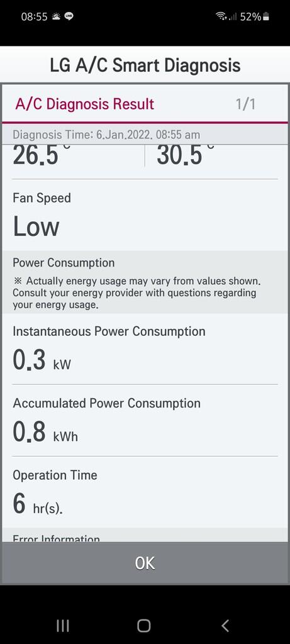Tap the Android back navigation icon
The image size is (290, 644).
click(x=225, y=626)
